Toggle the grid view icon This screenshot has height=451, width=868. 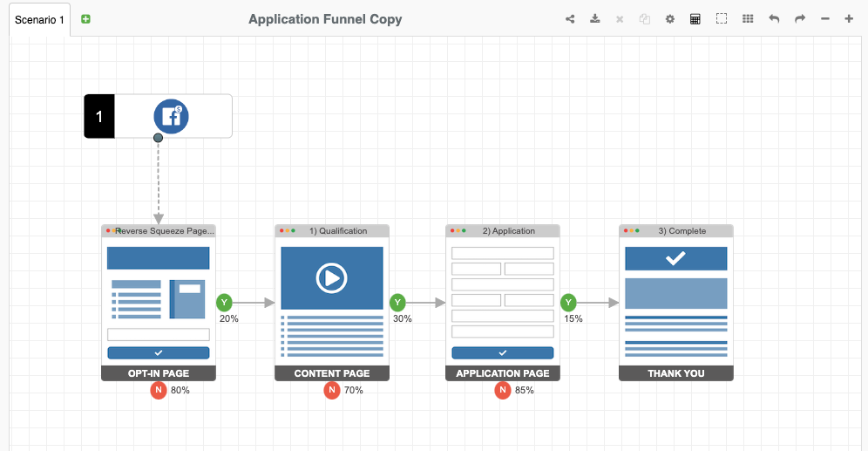[748, 19]
